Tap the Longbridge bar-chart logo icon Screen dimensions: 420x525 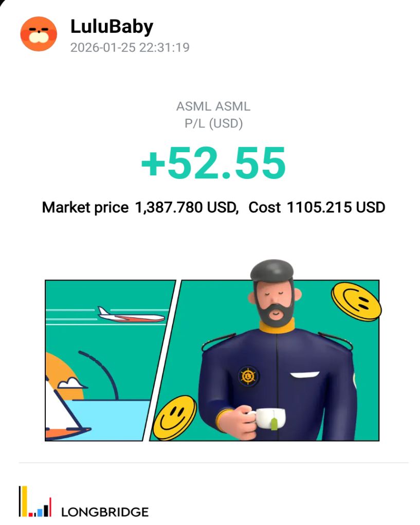click(34, 501)
